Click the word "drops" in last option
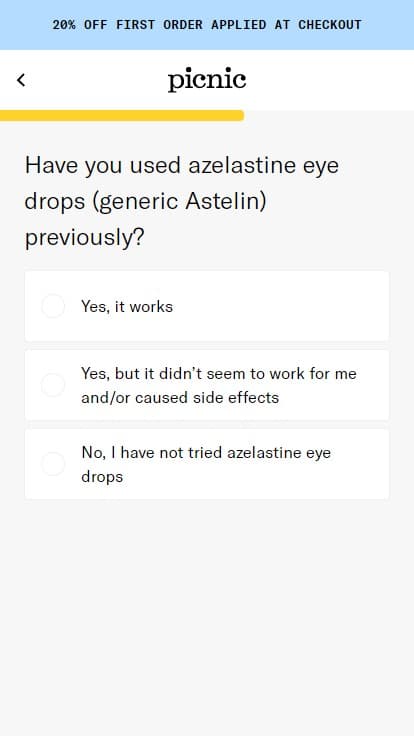Image resolution: width=414 pixels, height=736 pixels. 102,476
